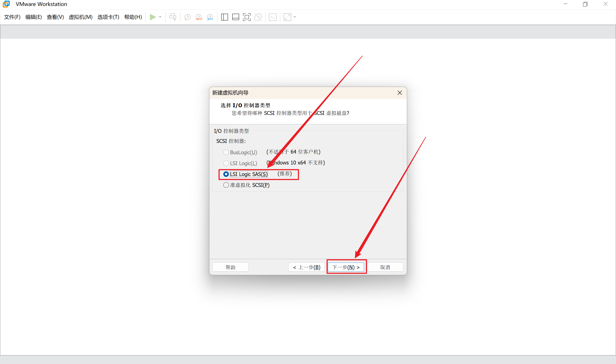This screenshot has width=616, height=364.
Task: Expand the stretch guest dropdown arrow
Action: point(295,17)
